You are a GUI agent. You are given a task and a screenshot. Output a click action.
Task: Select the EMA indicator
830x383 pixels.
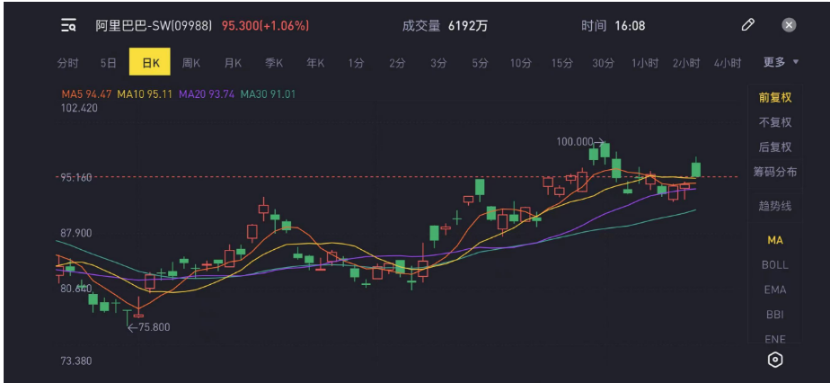click(775, 290)
